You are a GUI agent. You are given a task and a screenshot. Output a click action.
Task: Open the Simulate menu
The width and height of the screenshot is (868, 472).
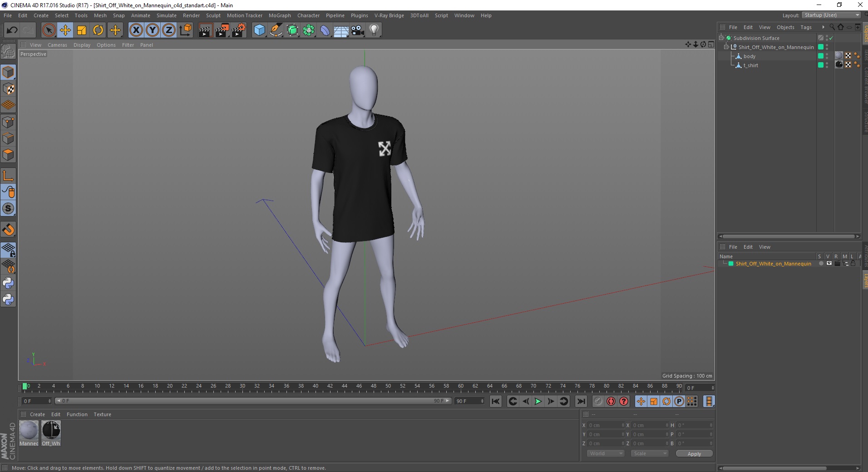tap(167, 15)
